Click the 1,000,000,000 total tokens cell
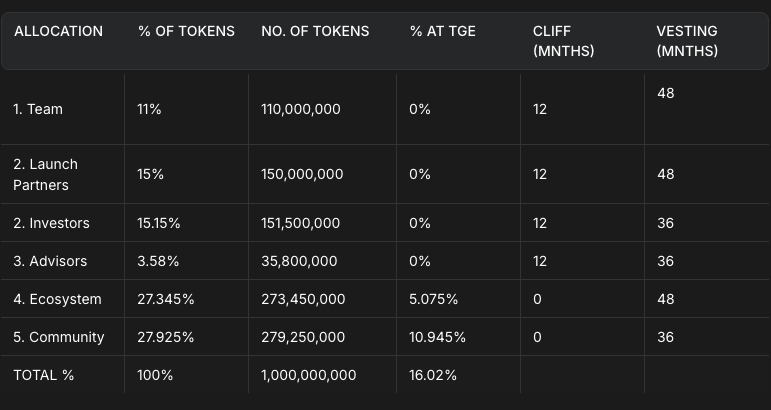 pyautogui.click(x=308, y=375)
